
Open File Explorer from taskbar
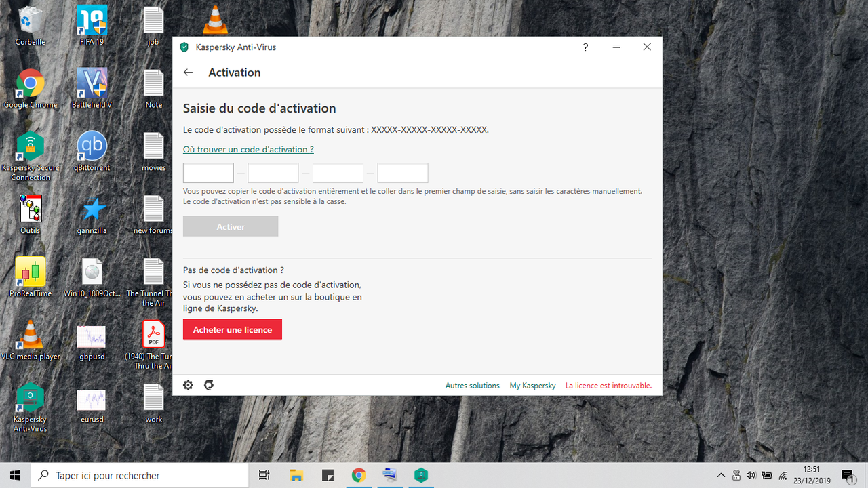[296, 475]
